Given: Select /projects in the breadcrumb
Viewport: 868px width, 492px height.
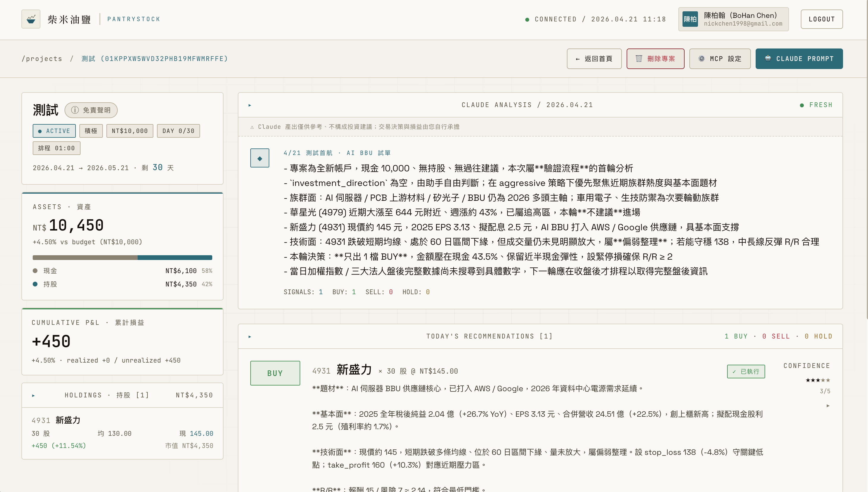Looking at the screenshot, I should [x=42, y=59].
